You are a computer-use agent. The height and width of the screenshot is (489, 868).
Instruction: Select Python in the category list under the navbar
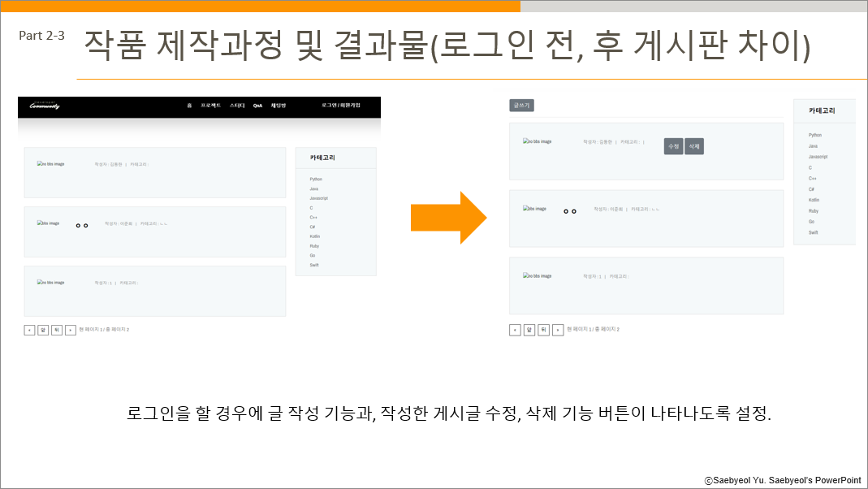[x=316, y=180]
